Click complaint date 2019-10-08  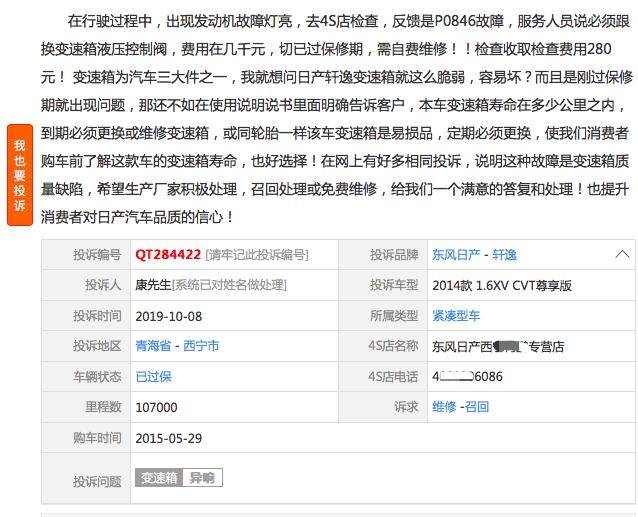click(168, 316)
